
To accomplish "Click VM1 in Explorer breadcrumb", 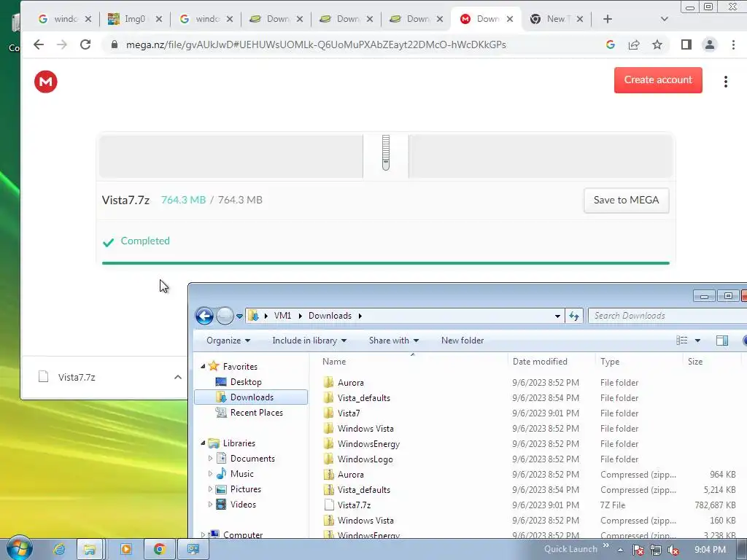I will 282,316.
